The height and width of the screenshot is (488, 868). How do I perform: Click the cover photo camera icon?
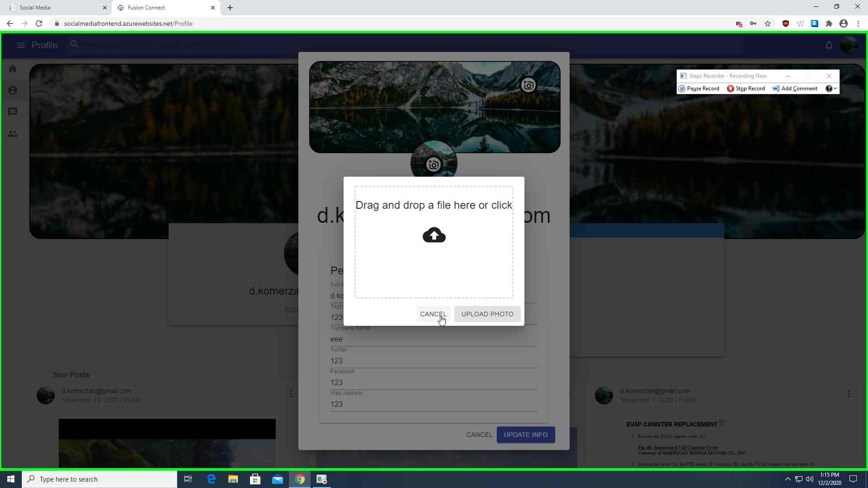point(528,85)
